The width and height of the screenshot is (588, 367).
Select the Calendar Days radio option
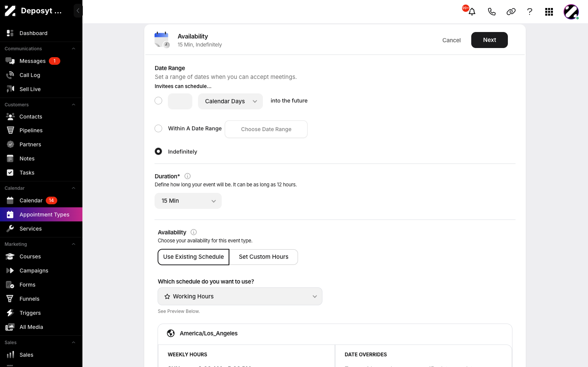click(x=158, y=101)
